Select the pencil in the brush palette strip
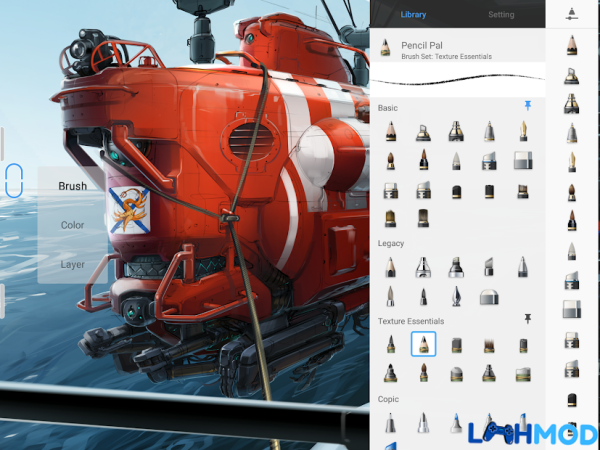The height and width of the screenshot is (450, 600). coord(572,45)
